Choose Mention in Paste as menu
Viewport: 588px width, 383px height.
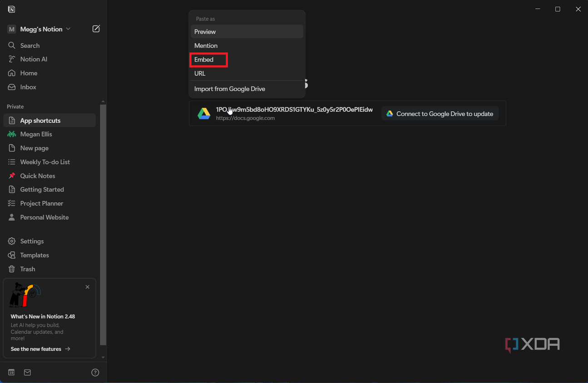[247, 46]
